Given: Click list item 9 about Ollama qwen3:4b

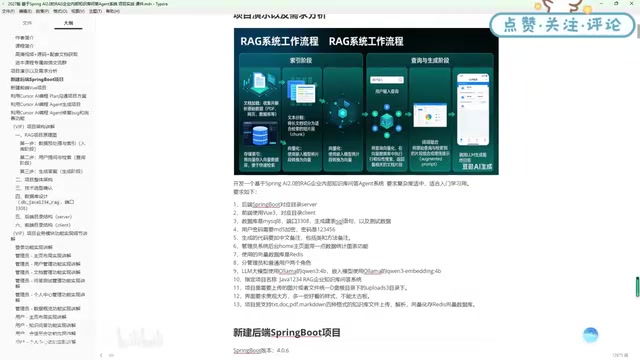Looking at the screenshot, I should point(337,271).
